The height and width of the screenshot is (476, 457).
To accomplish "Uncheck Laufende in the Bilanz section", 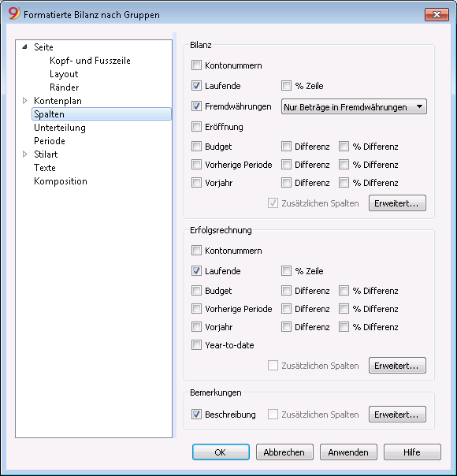I will point(196,86).
